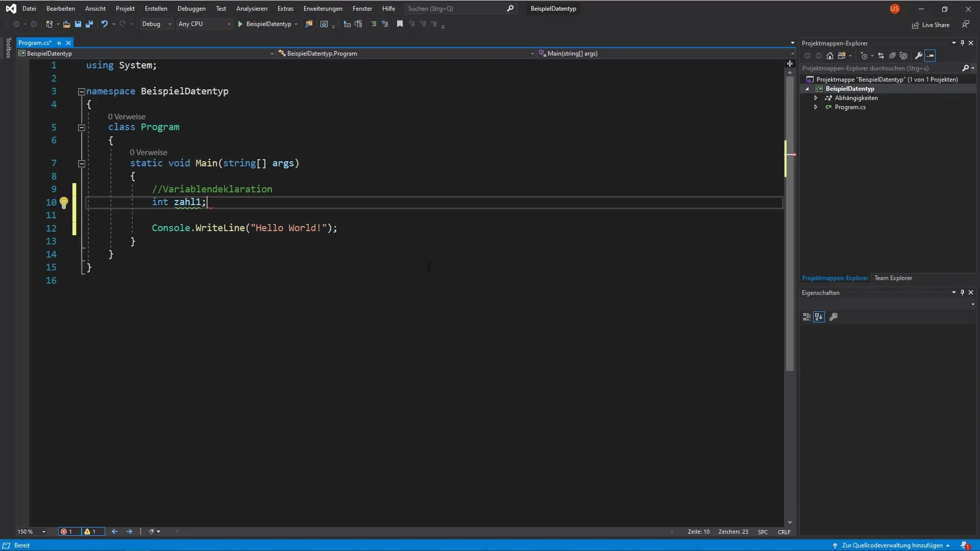The width and height of the screenshot is (980, 551).
Task: Toggle auto-hide pin of Projektmappen-Explorer panel
Action: pos(962,43)
